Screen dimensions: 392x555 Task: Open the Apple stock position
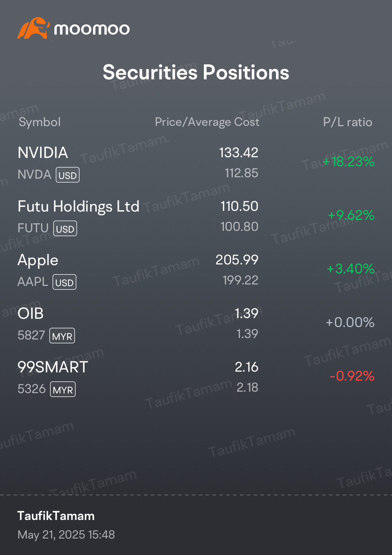(196, 270)
